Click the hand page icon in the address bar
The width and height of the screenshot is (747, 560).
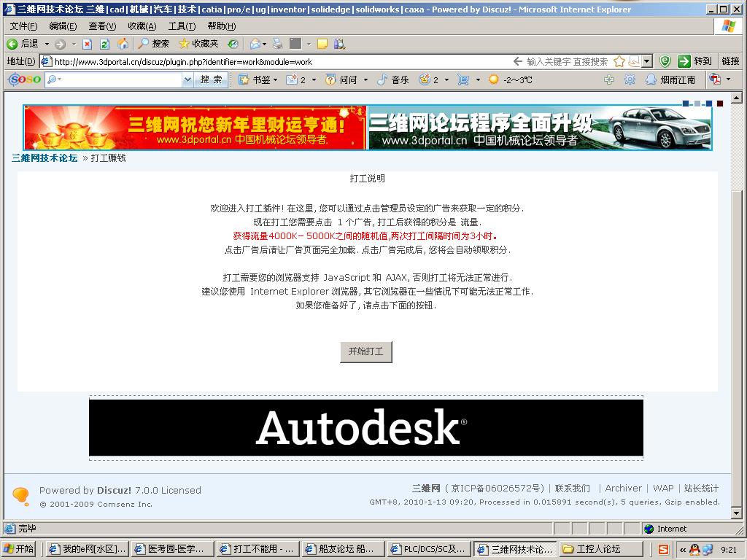click(634, 61)
